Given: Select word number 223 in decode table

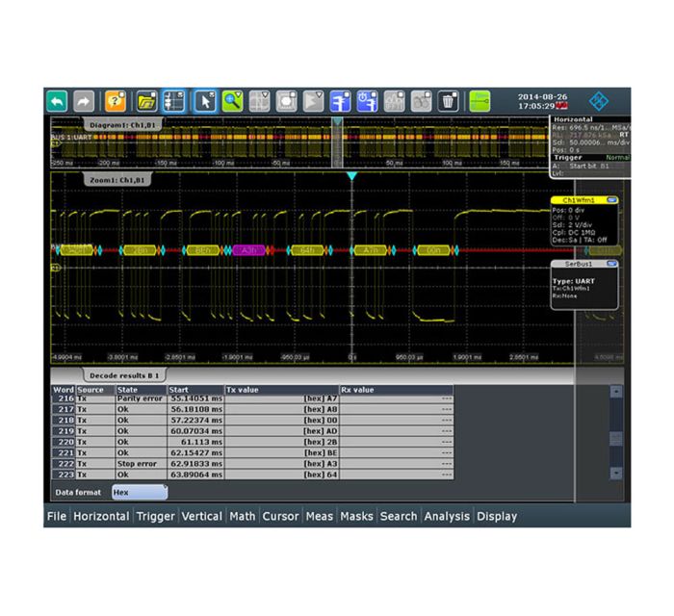Looking at the screenshot, I should click(x=64, y=475).
